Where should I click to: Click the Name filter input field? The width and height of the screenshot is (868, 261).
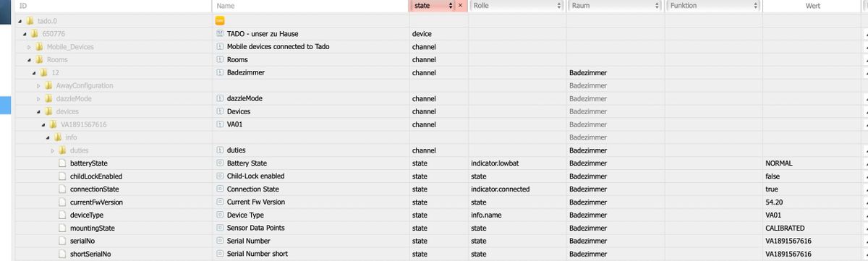coord(310,6)
